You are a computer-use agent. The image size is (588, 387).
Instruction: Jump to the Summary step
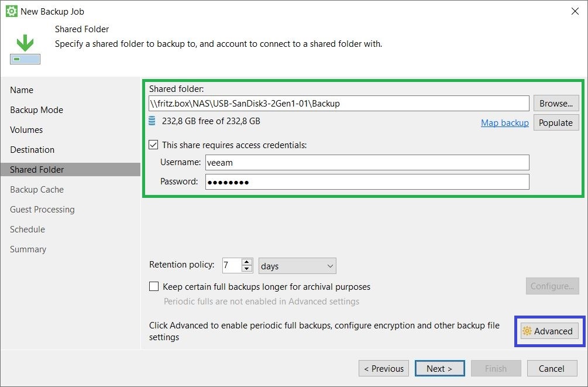coord(28,249)
